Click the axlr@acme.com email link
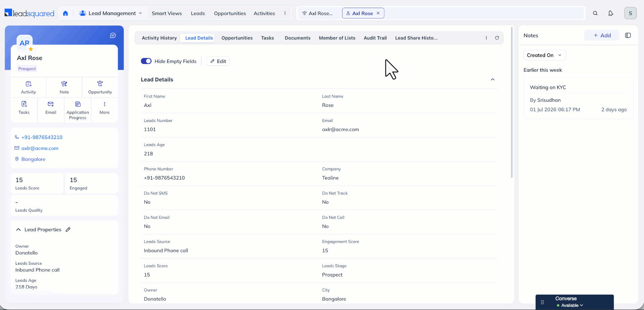This screenshot has height=310, width=644. pyautogui.click(x=40, y=148)
